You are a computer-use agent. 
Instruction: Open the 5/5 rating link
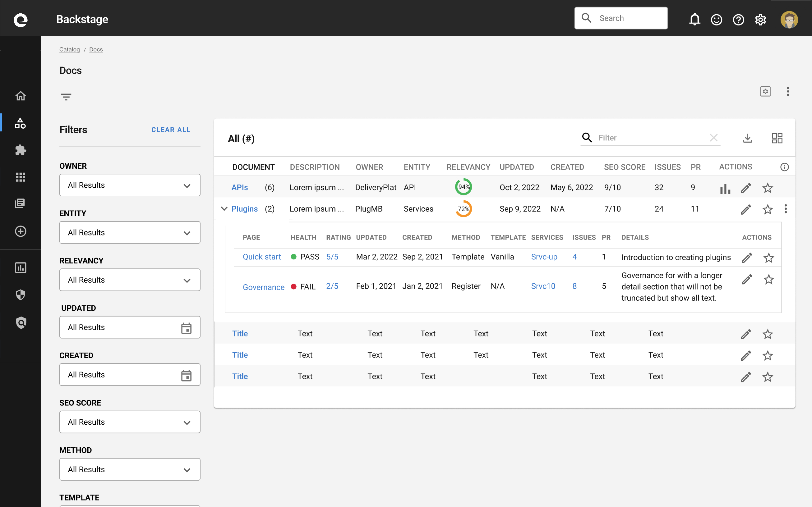332,257
